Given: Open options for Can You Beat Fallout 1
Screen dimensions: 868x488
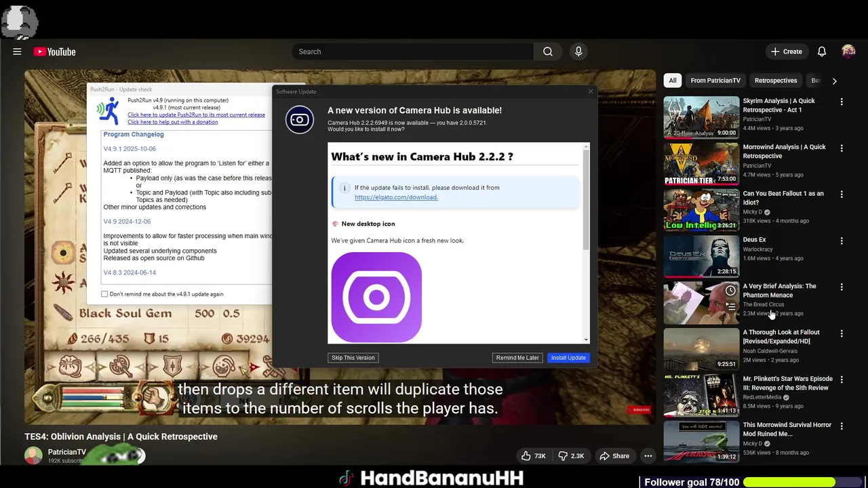Looking at the screenshot, I should pos(842,195).
